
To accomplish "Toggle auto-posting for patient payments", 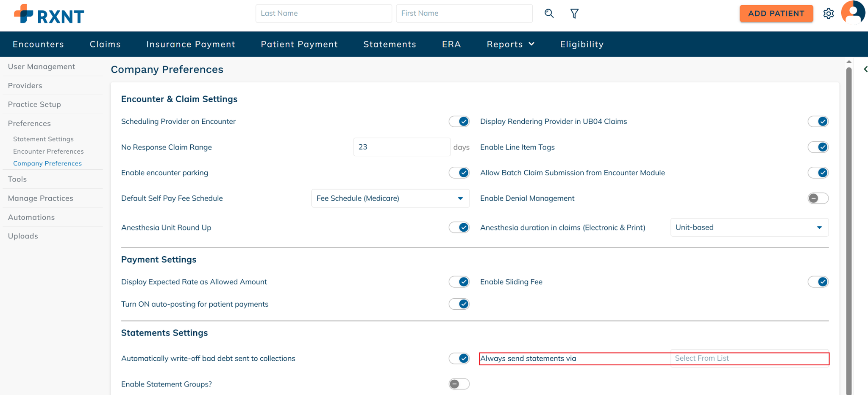I will pos(459,304).
